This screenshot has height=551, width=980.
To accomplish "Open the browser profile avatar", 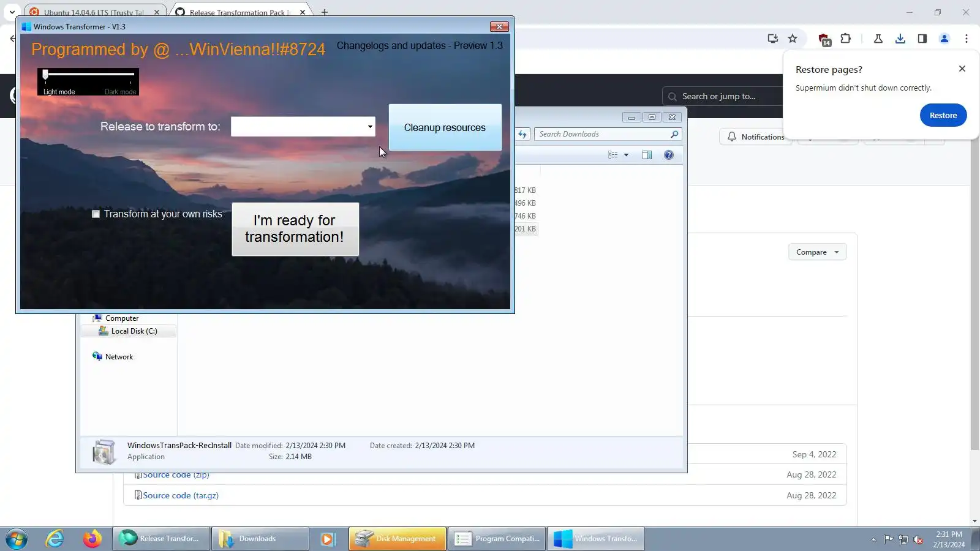I will 944,39.
